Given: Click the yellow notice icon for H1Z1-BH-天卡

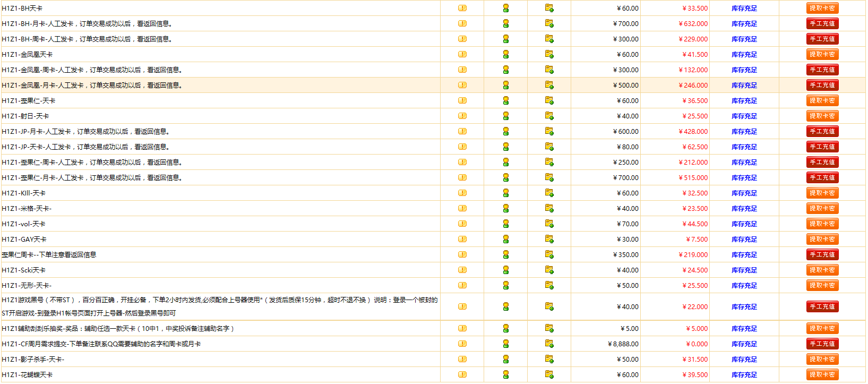Looking at the screenshot, I should [462, 8].
